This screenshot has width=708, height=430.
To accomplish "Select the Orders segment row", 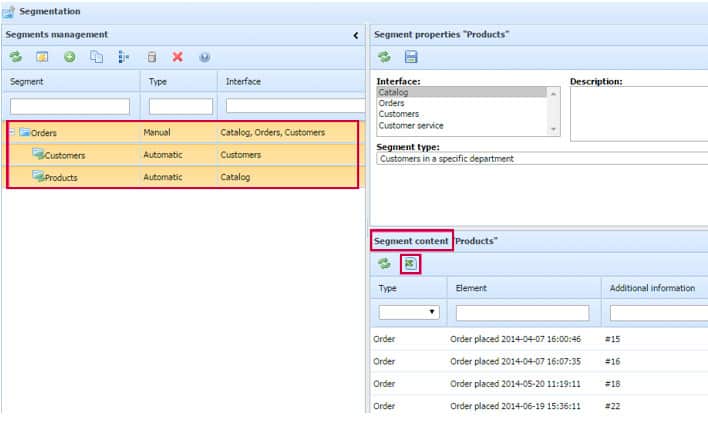I will pos(183,132).
